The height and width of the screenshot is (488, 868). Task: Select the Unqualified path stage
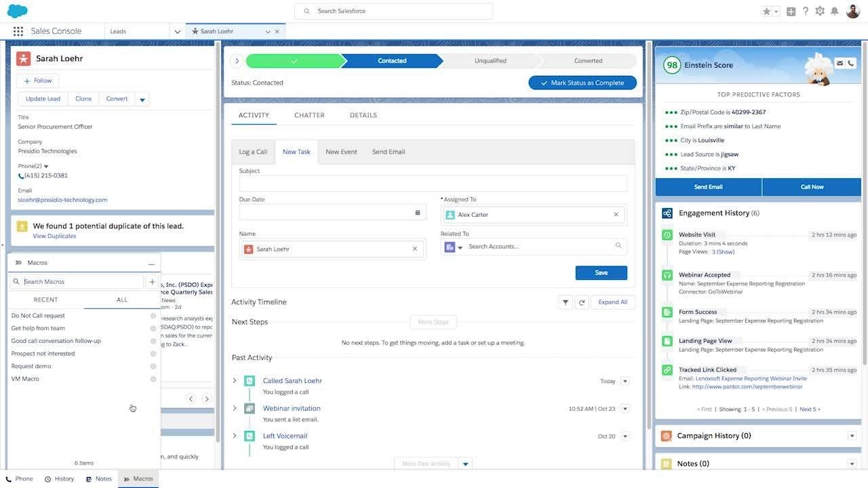click(490, 61)
